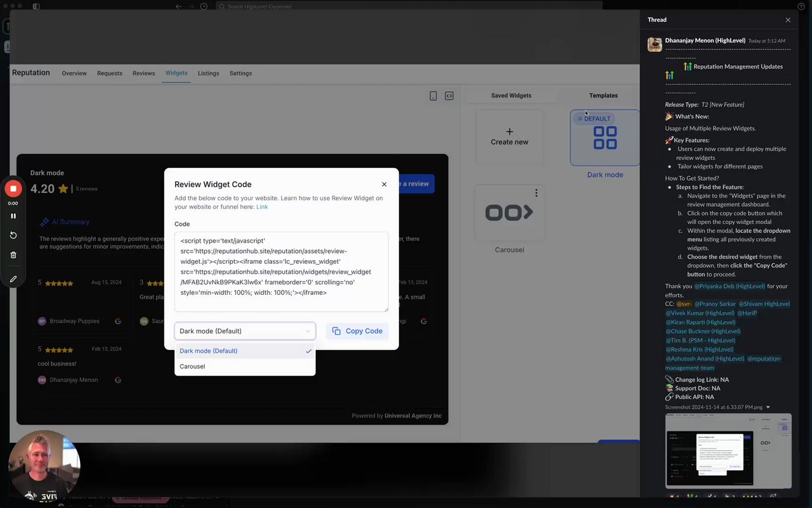Stop the screen recording with the red button

pyautogui.click(x=13, y=188)
